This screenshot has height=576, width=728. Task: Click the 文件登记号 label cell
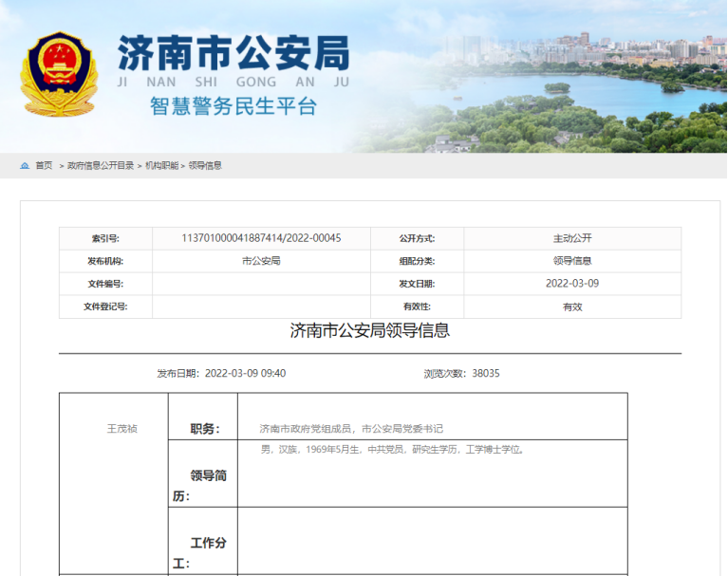(106, 307)
